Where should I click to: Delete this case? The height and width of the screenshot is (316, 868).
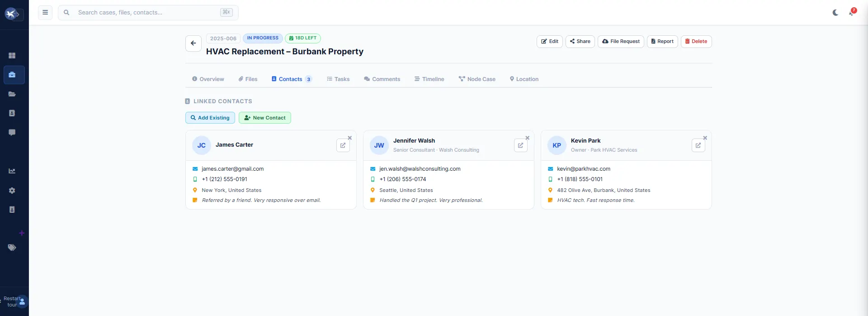(696, 42)
